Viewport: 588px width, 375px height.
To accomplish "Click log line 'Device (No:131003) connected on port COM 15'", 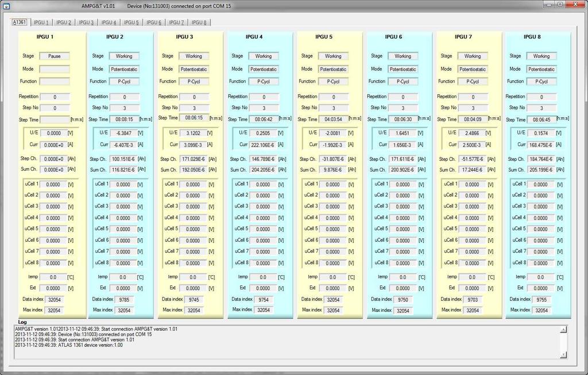I will (x=83, y=334).
